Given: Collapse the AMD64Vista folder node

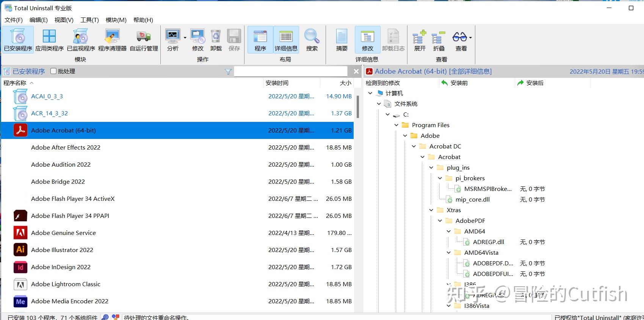Looking at the screenshot, I should click(449, 252).
